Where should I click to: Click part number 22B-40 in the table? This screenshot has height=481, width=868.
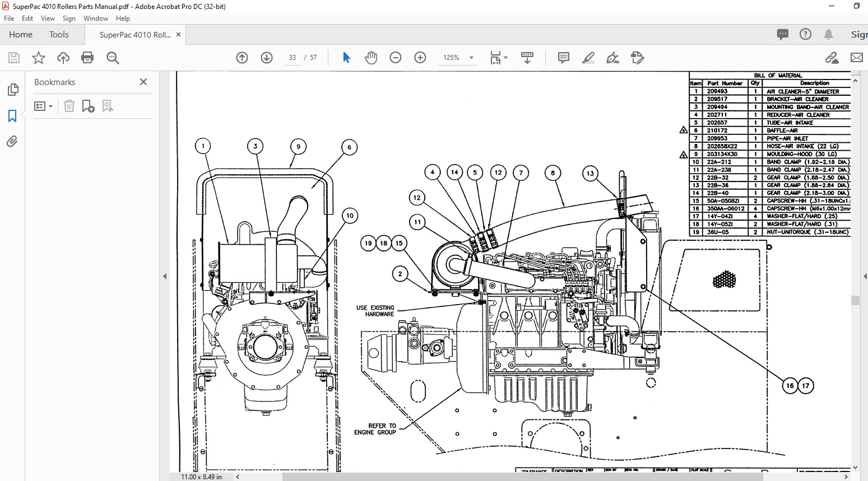[718, 193]
